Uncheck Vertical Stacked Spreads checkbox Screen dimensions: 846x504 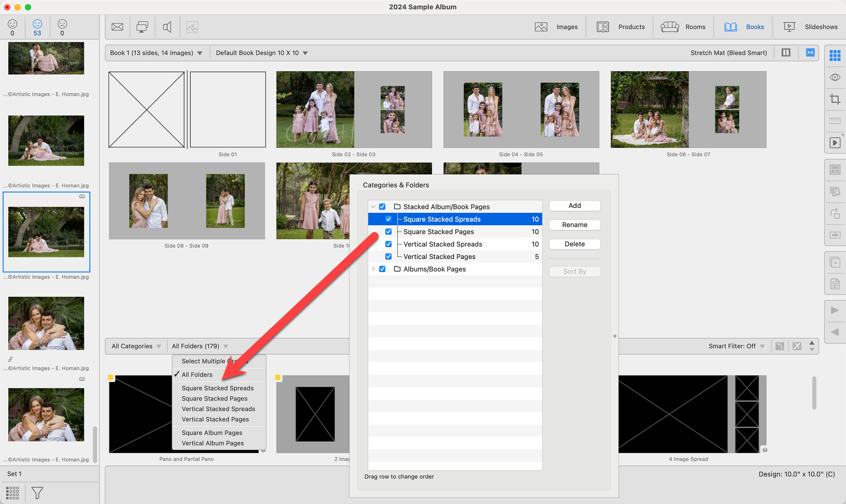(x=388, y=244)
